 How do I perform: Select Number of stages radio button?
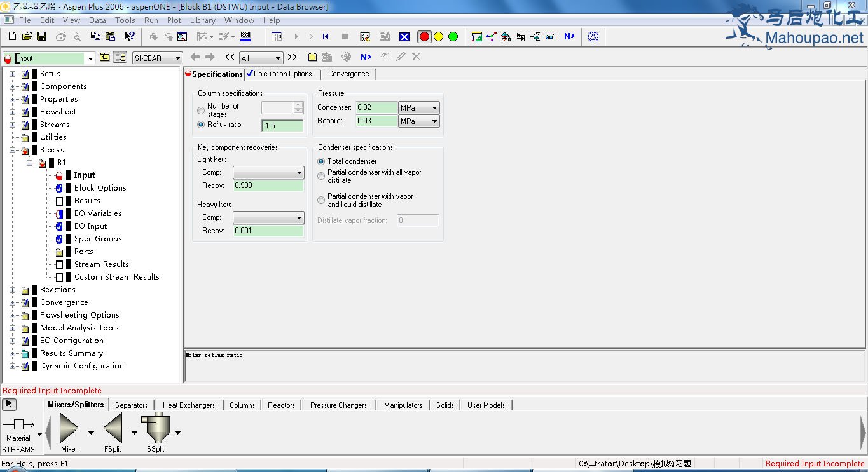pos(201,111)
